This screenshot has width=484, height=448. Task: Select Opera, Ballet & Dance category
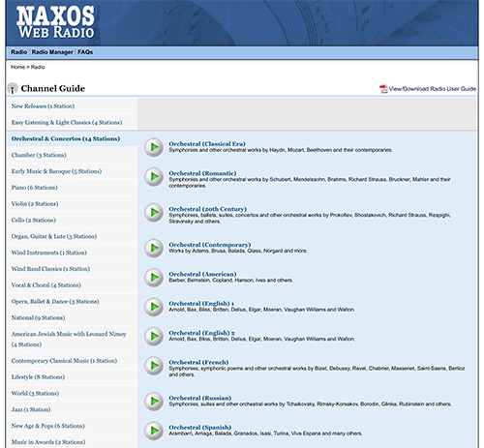[55, 302]
